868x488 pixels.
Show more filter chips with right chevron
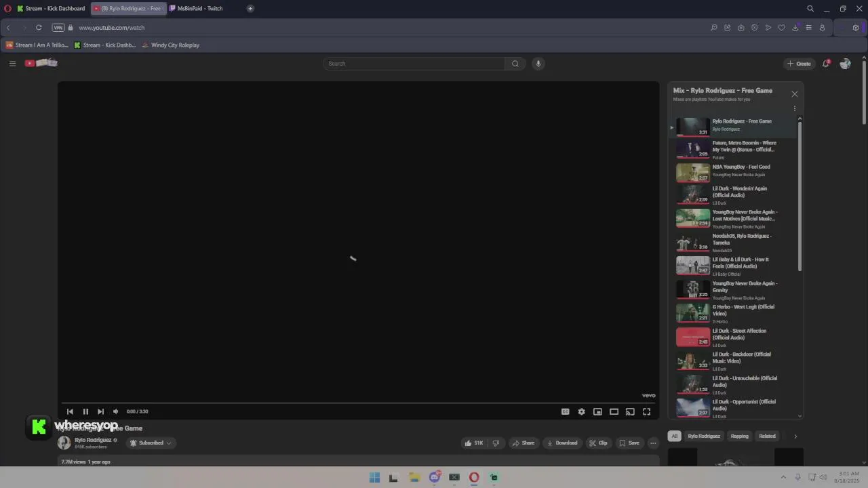(795, 436)
